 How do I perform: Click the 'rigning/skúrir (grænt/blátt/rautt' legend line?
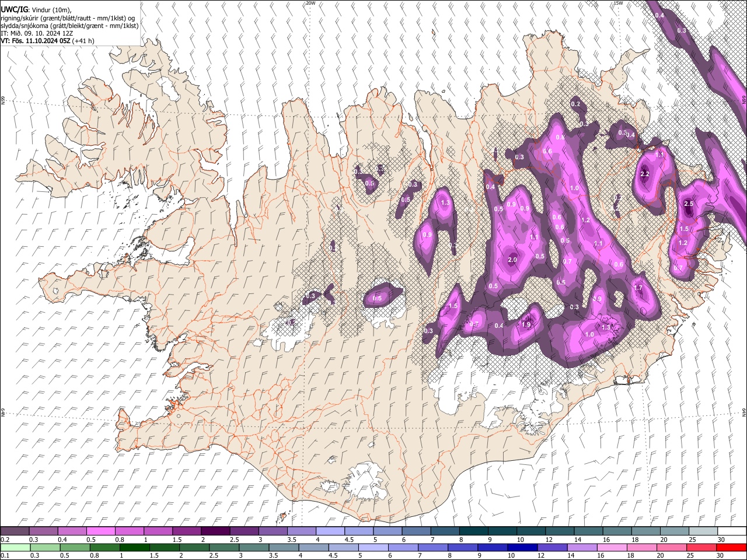(x=69, y=18)
